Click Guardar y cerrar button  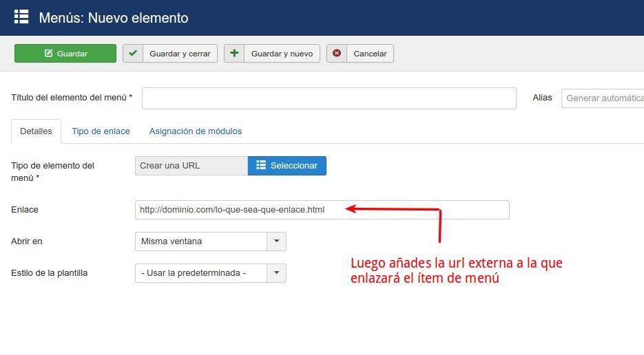[170, 54]
